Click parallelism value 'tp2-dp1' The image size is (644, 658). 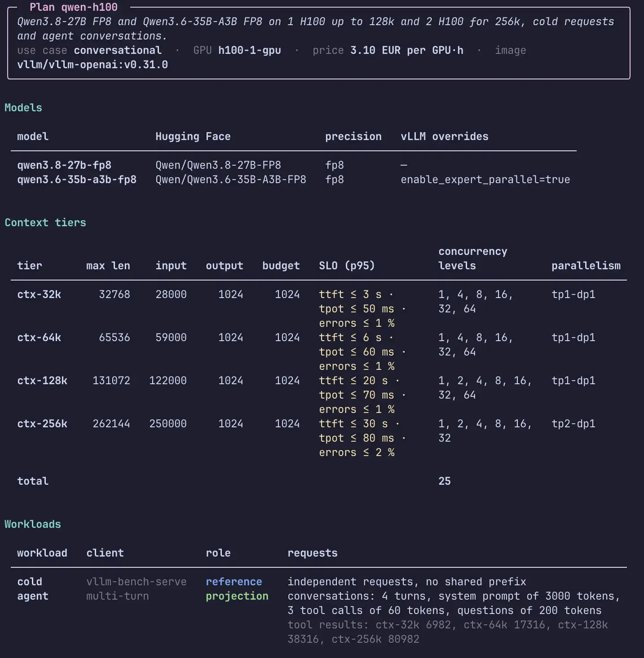(573, 424)
